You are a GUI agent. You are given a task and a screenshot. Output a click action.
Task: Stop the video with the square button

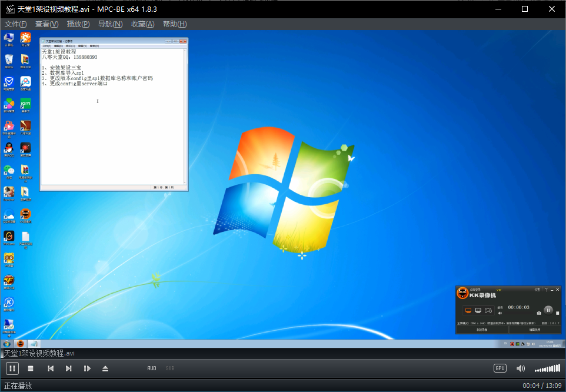coord(31,368)
